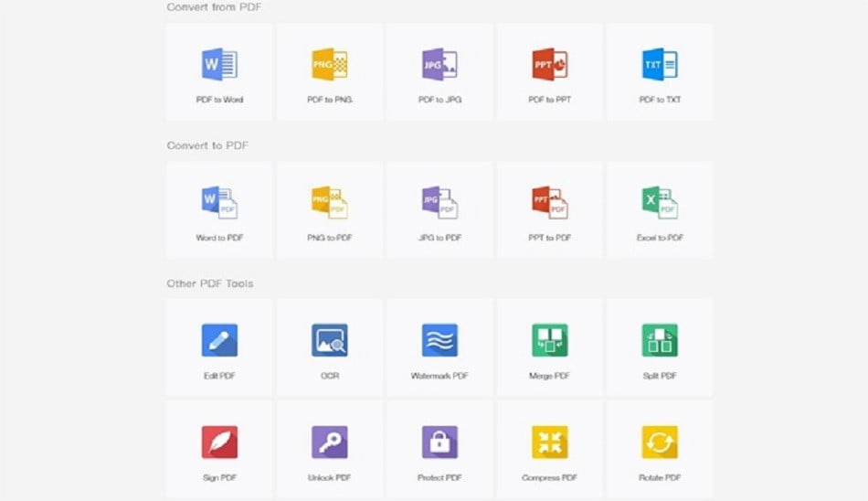Screen dimensions: 868x501
Task: Choose the Compress PDF arrows icon
Action: pos(550,442)
